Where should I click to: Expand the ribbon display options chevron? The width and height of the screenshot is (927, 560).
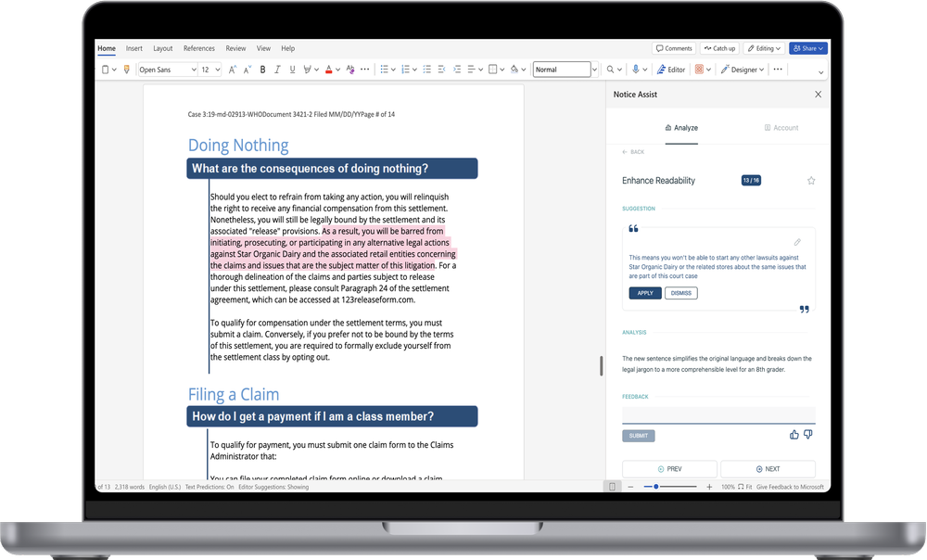tap(820, 72)
